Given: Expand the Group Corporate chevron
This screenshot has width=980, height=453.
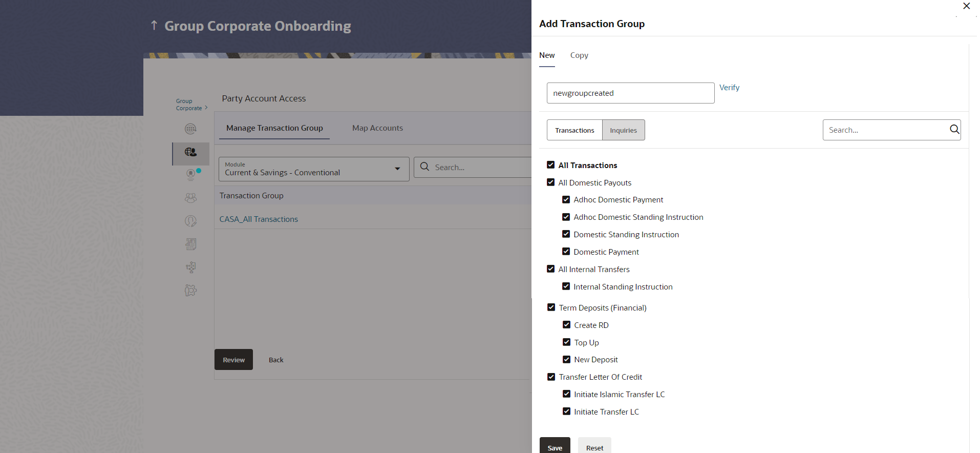Looking at the screenshot, I should click(206, 108).
